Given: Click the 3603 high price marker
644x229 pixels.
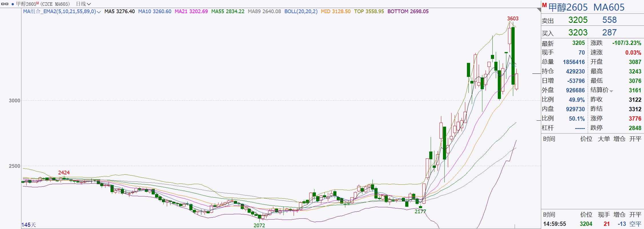Looking at the screenshot, I should [x=513, y=19].
